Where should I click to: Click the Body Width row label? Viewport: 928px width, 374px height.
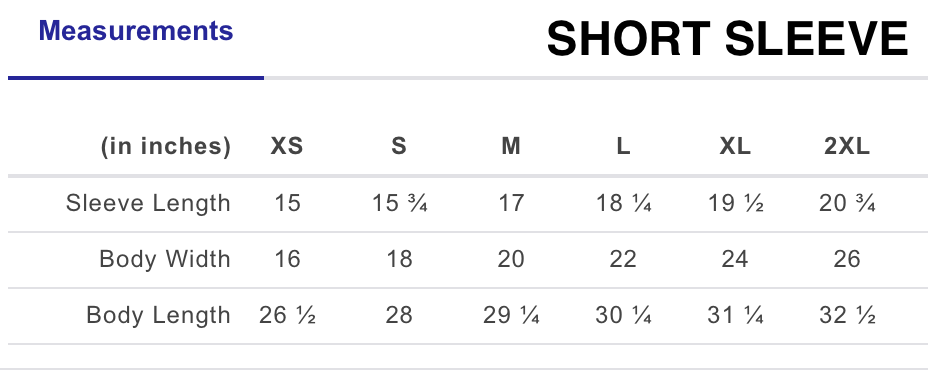coord(165,259)
